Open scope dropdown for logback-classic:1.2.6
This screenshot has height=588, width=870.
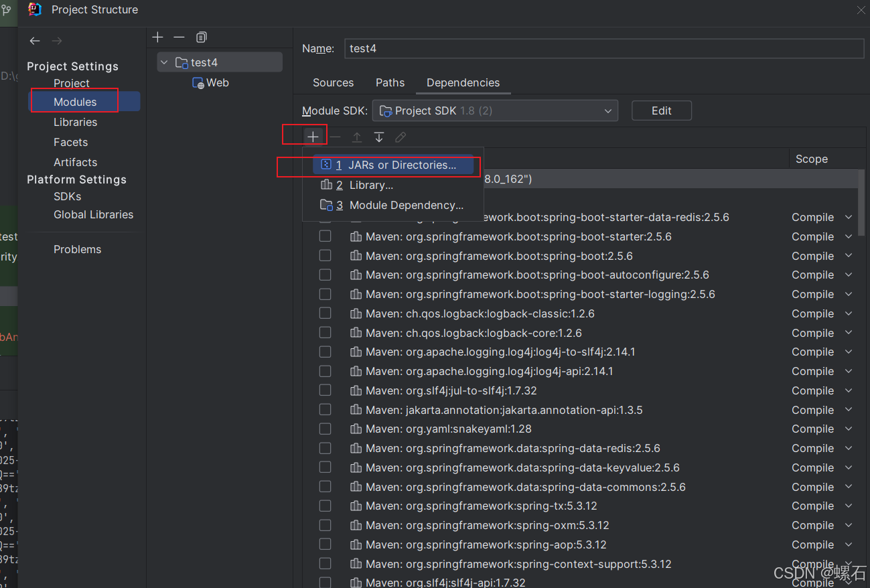click(849, 313)
